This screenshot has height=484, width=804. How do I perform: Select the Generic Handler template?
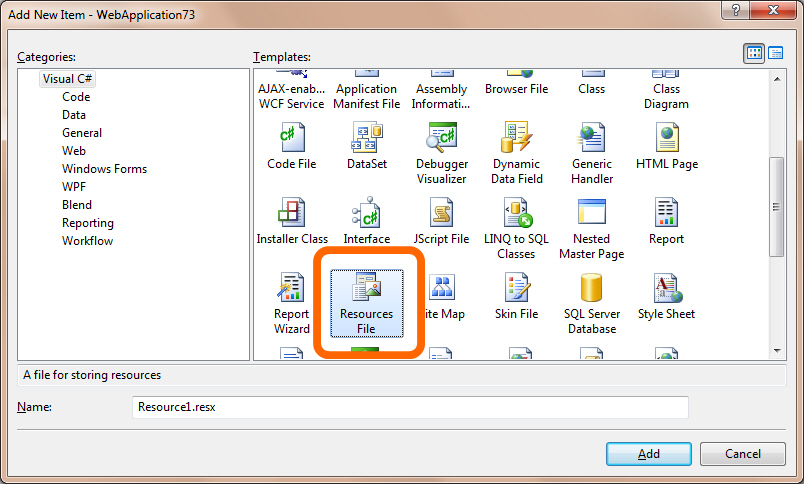point(592,151)
